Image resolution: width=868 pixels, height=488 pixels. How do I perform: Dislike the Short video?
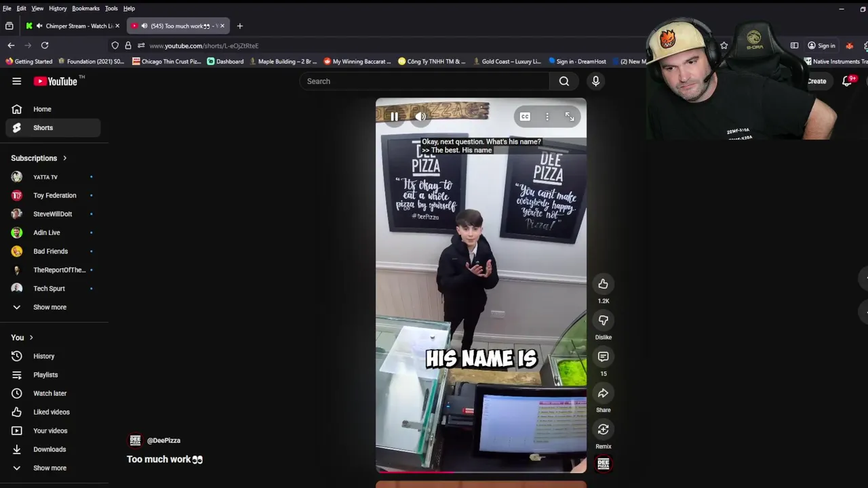click(x=603, y=320)
